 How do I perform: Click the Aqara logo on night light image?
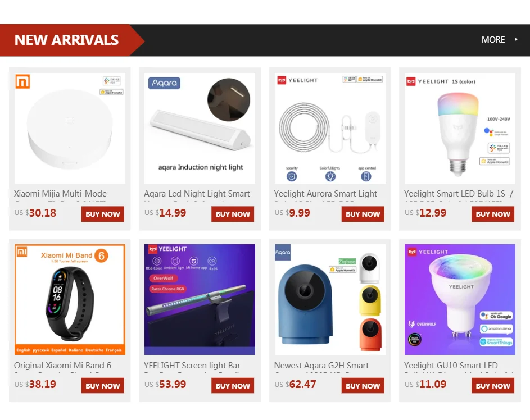[x=164, y=83]
